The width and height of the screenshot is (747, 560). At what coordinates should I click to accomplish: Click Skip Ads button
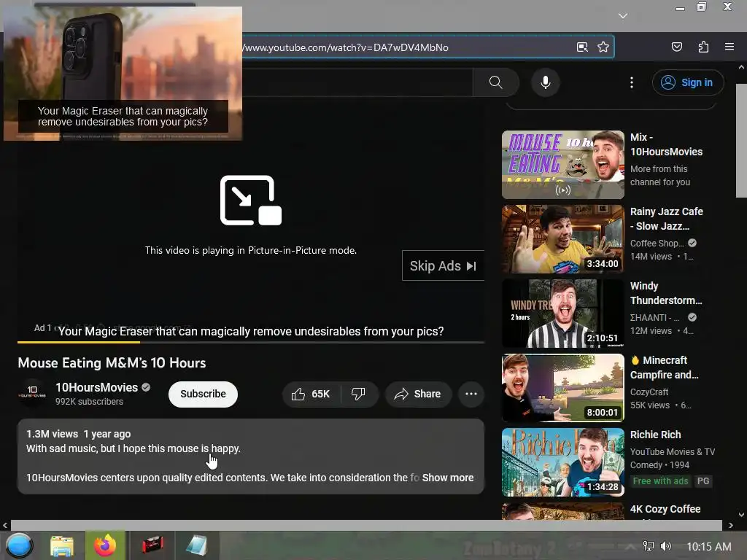[443, 265]
